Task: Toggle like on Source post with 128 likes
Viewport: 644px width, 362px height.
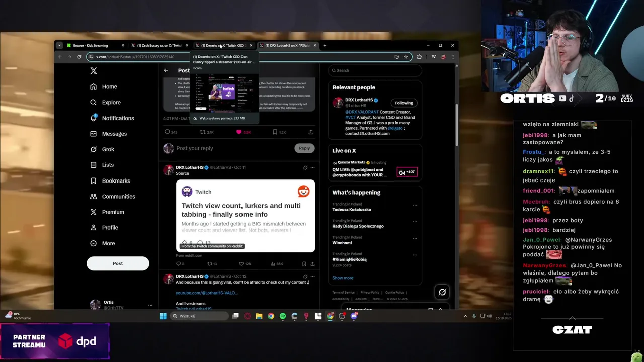Action: coord(241,263)
